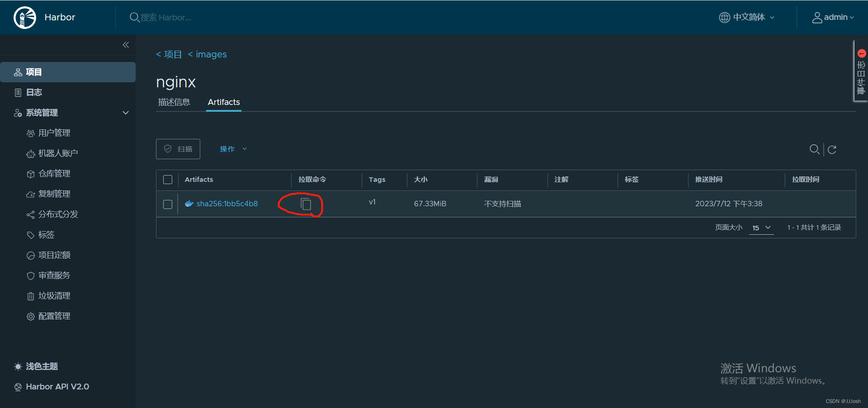Viewport: 868px width, 408px height.
Task: Click the 注解 column header
Action: tap(561, 180)
